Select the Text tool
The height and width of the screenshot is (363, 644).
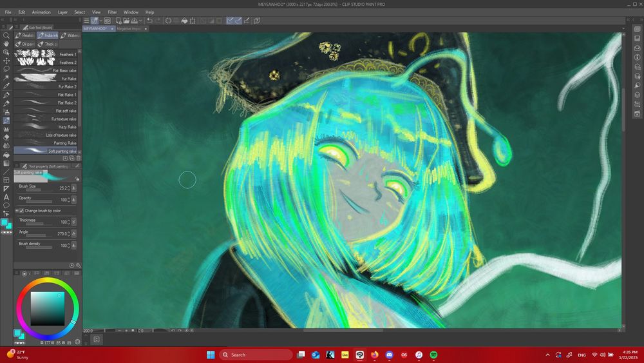[6, 197]
